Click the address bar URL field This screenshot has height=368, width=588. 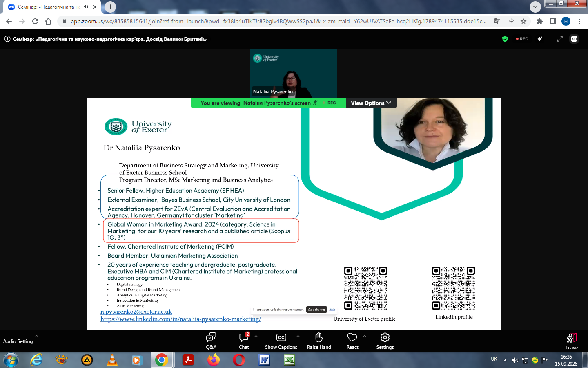point(278,21)
